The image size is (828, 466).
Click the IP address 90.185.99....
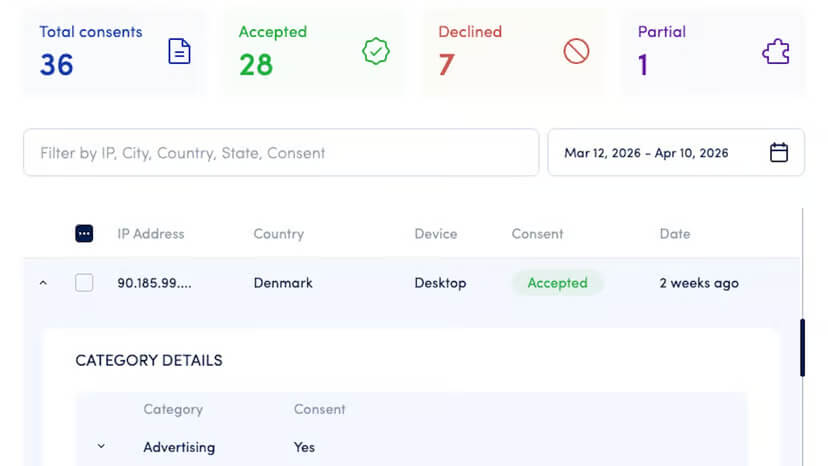[154, 283]
